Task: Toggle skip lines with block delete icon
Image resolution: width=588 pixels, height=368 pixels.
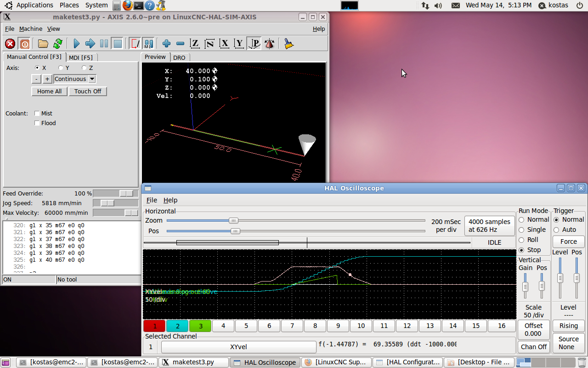Action: pyautogui.click(x=136, y=44)
